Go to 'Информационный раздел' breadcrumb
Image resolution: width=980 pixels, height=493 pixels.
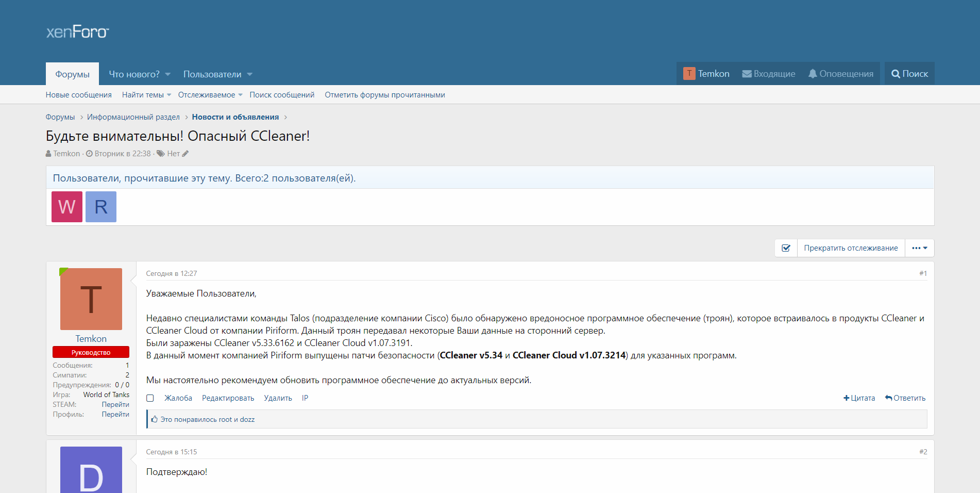coord(133,117)
